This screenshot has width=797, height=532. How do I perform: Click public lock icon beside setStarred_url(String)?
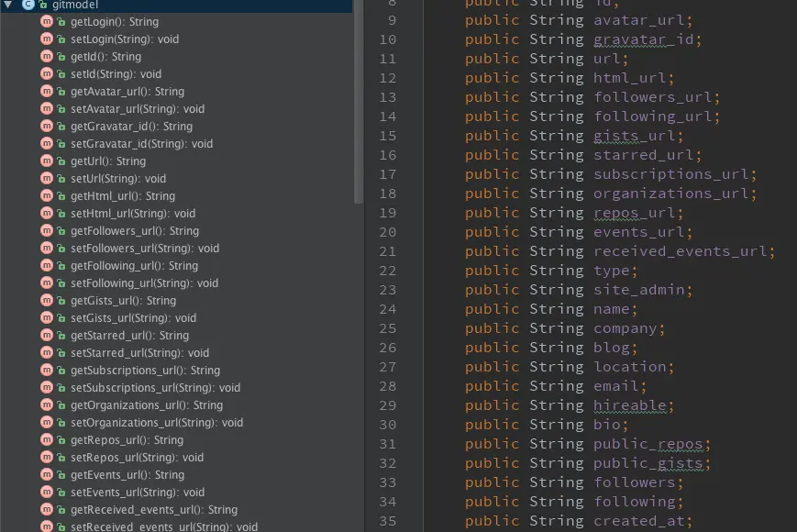[x=61, y=352]
